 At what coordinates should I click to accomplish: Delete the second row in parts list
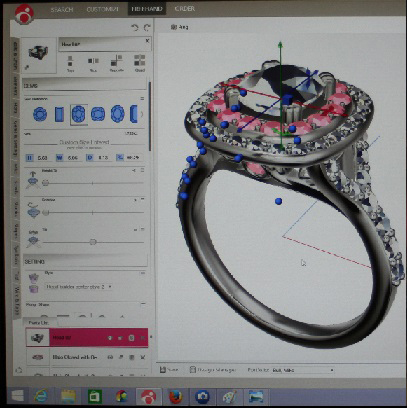[x=143, y=357]
